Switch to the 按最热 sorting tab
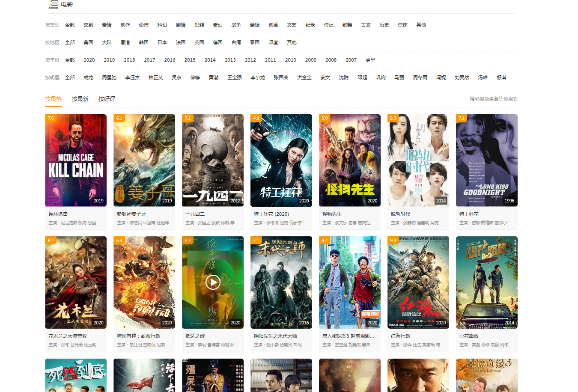Screen dimensions: 578x392 (x=53, y=99)
